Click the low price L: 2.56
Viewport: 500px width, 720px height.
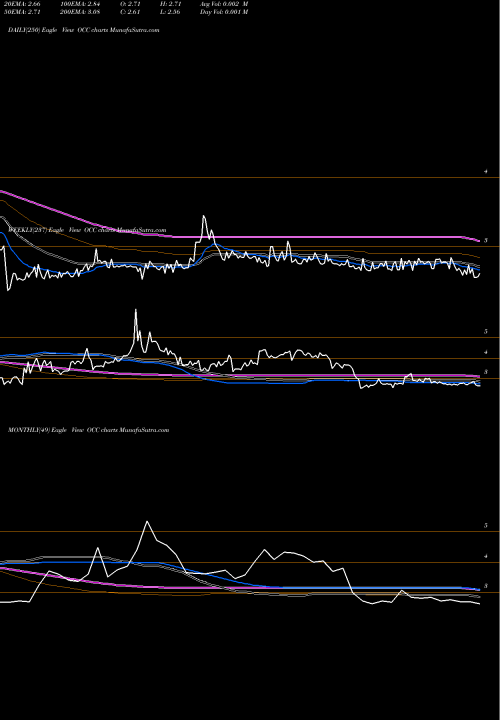click(170, 12)
